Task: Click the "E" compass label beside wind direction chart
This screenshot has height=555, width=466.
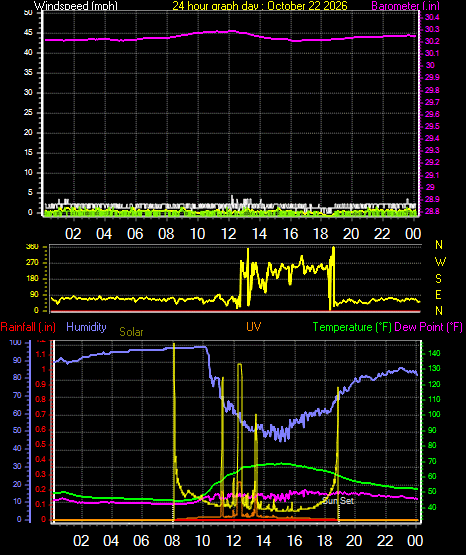Action: coord(438,294)
